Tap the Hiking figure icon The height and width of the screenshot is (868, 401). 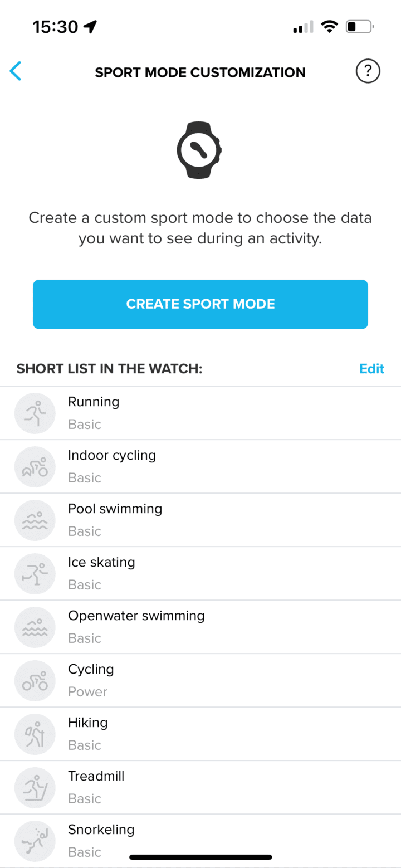(35, 734)
